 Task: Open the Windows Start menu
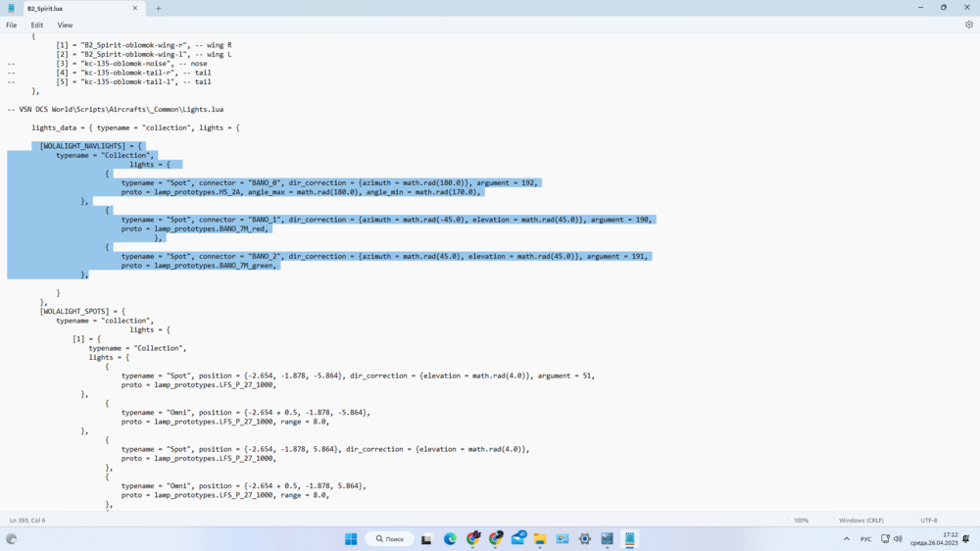point(351,538)
